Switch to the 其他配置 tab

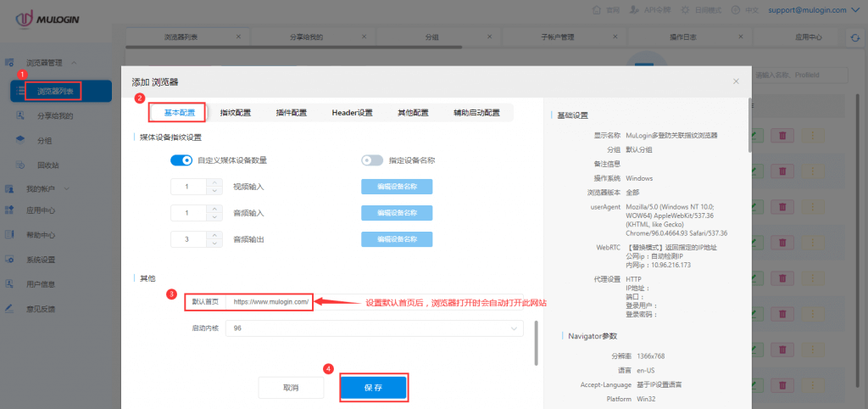413,113
